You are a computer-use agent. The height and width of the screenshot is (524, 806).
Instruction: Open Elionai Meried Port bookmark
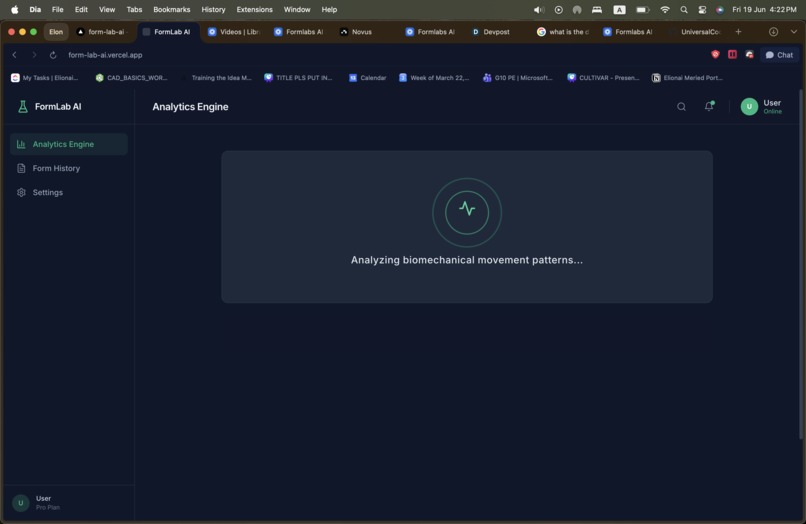[x=687, y=78]
